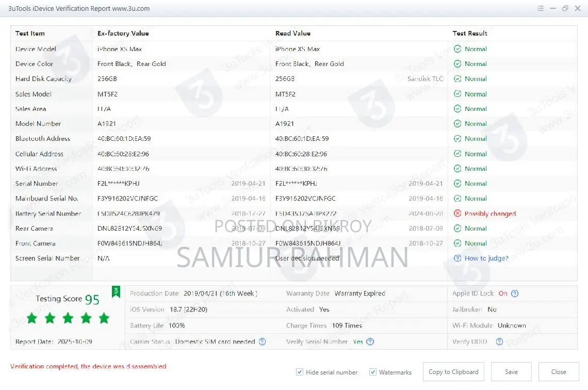Click the Normal checkmark icon for Hard Disk Capacity
Viewport: 588px width, 390px height.
coord(458,79)
